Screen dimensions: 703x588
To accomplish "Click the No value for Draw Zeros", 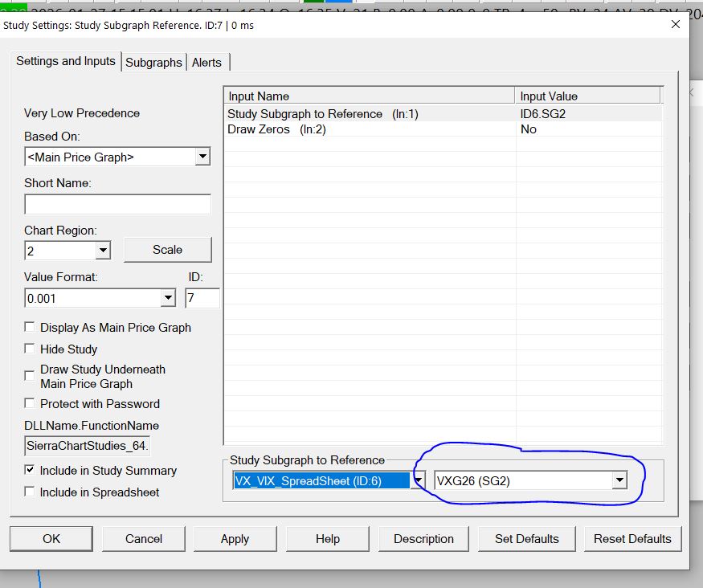I will click(589, 129).
